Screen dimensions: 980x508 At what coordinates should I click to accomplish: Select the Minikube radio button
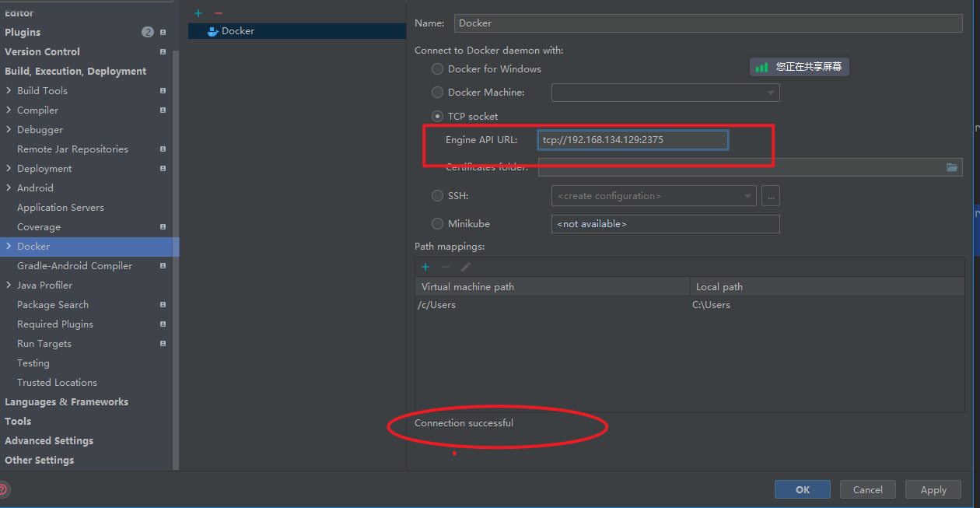coord(437,223)
